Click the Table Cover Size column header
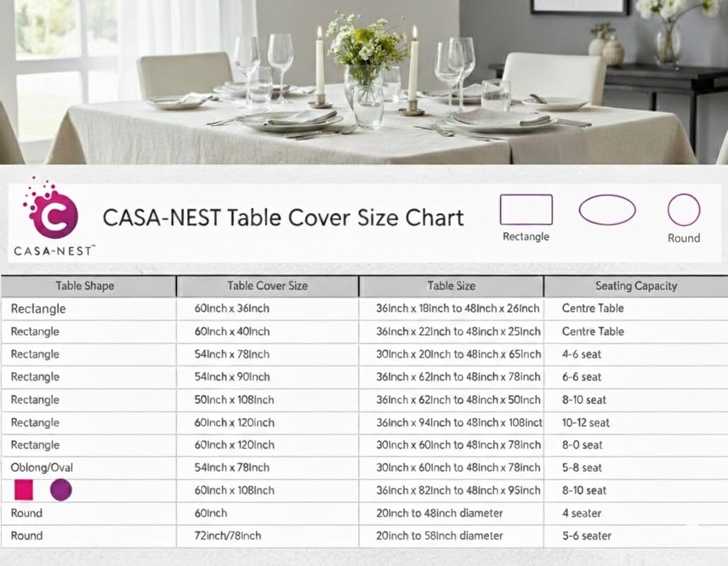Viewport: 728px width, 566px height. 267,286
